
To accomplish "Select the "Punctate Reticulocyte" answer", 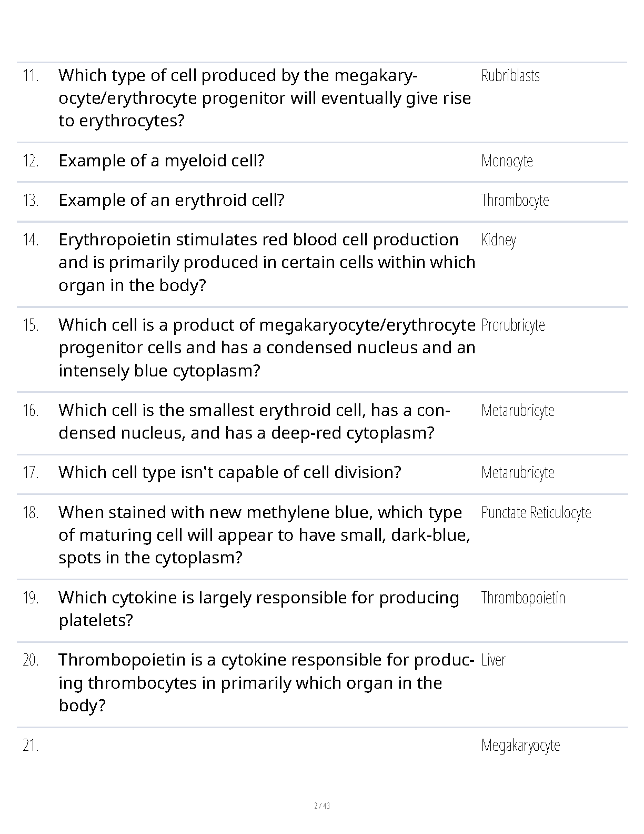I will 536,513.
